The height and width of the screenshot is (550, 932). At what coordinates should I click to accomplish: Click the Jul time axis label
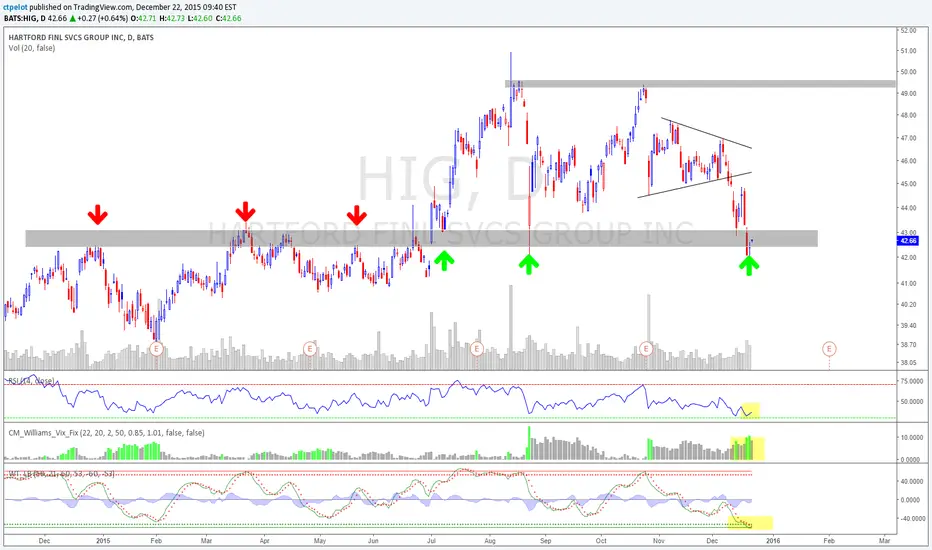[x=432, y=541]
